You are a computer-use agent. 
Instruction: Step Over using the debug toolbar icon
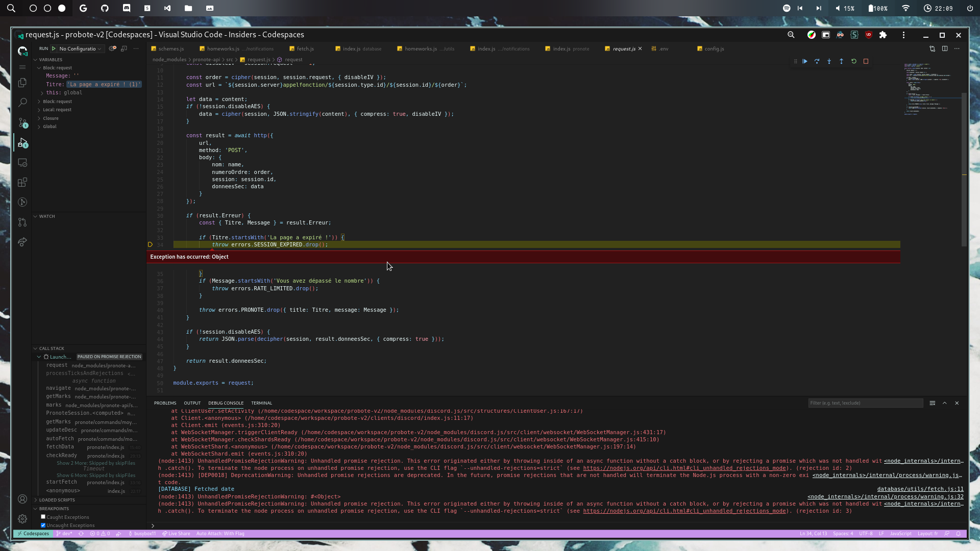[x=817, y=61]
